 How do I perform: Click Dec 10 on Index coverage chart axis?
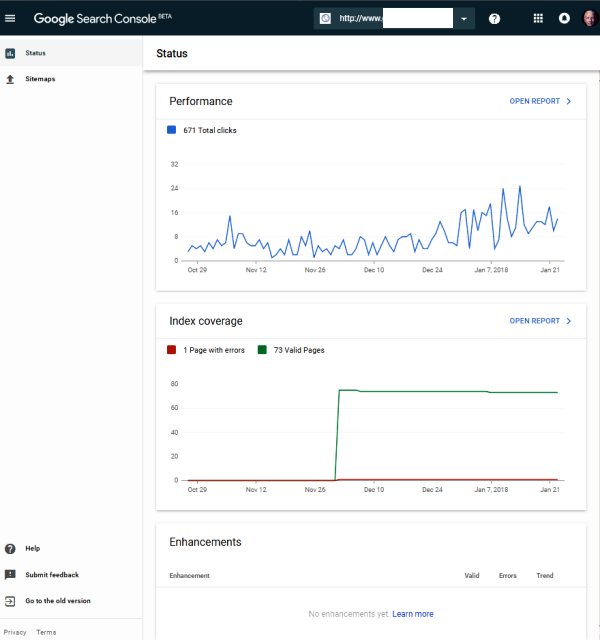pyautogui.click(x=374, y=489)
